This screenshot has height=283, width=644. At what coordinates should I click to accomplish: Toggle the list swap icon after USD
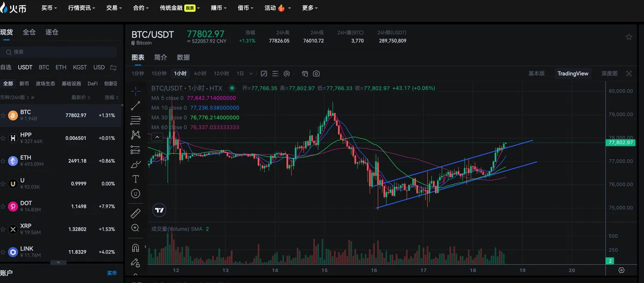tap(113, 67)
